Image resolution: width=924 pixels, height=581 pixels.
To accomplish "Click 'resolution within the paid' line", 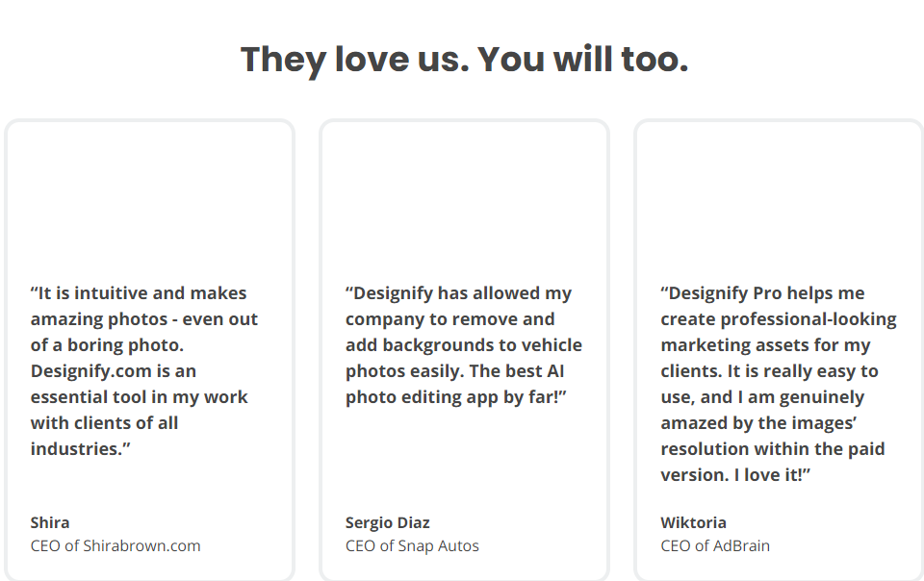I will click(773, 449).
